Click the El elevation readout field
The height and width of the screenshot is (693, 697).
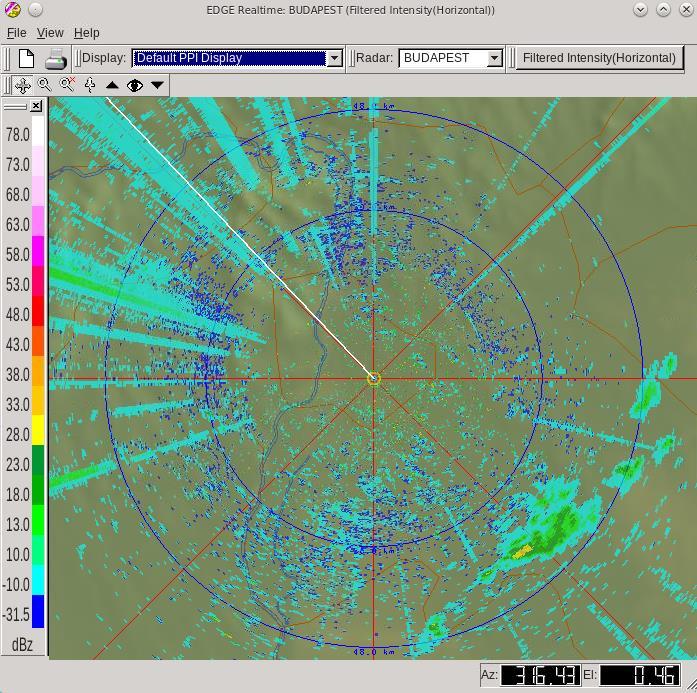pyautogui.click(x=640, y=675)
